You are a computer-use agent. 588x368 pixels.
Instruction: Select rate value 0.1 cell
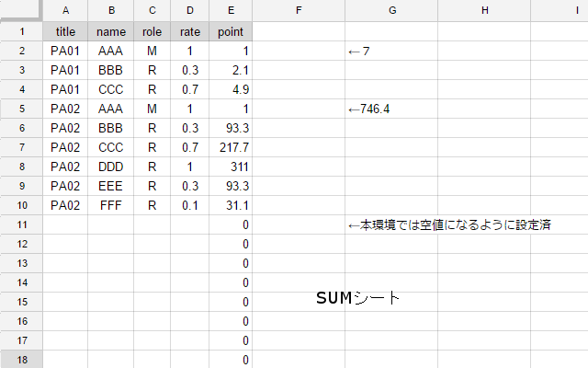pyautogui.click(x=189, y=205)
